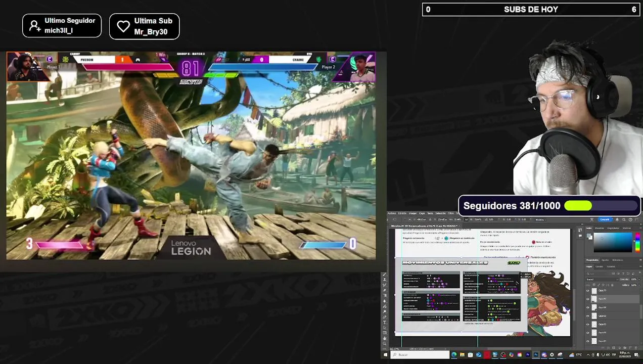
Task: Toggle eye icon of the bottom visible layer
Action: pos(588,341)
